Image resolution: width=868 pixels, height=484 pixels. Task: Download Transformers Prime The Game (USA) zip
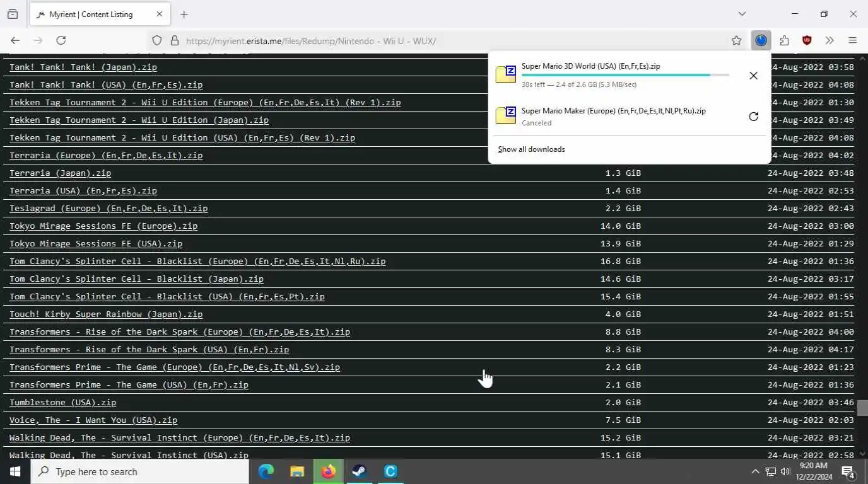point(129,384)
